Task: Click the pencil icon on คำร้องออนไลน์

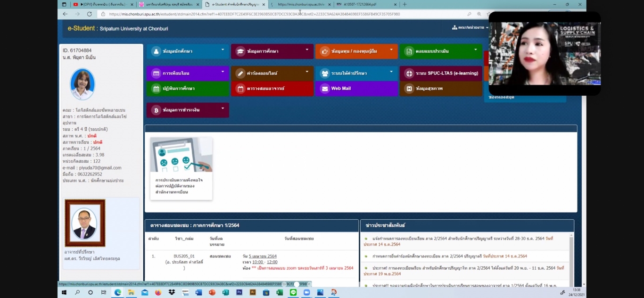Action: (240, 74)
